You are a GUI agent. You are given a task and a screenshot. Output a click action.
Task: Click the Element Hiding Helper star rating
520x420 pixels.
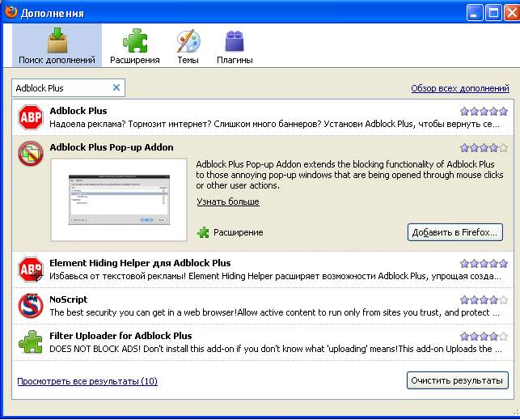pos(484,264)
